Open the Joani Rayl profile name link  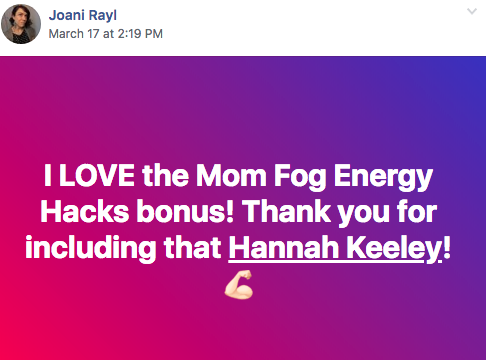click(83, 15)
